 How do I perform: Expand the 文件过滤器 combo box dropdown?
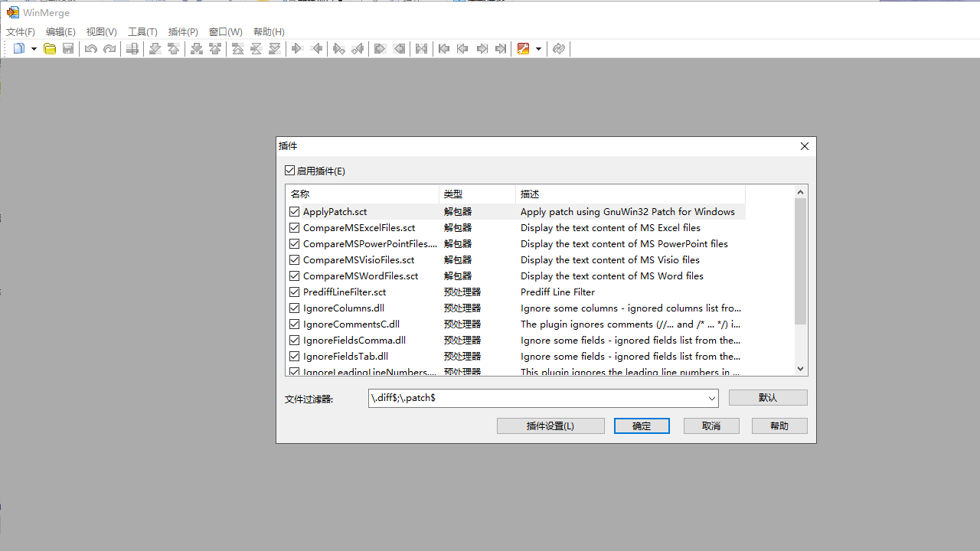click(712, 399)
